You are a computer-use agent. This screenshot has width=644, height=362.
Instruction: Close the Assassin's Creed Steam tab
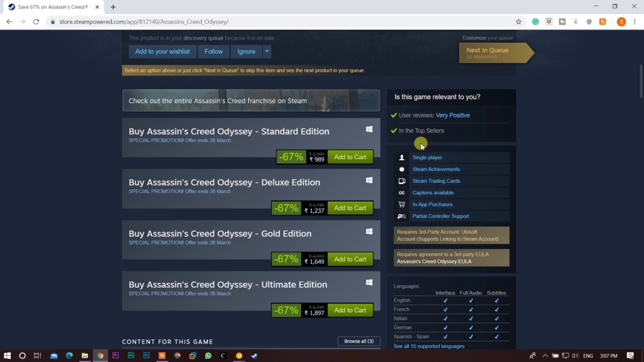coord(97,7)
